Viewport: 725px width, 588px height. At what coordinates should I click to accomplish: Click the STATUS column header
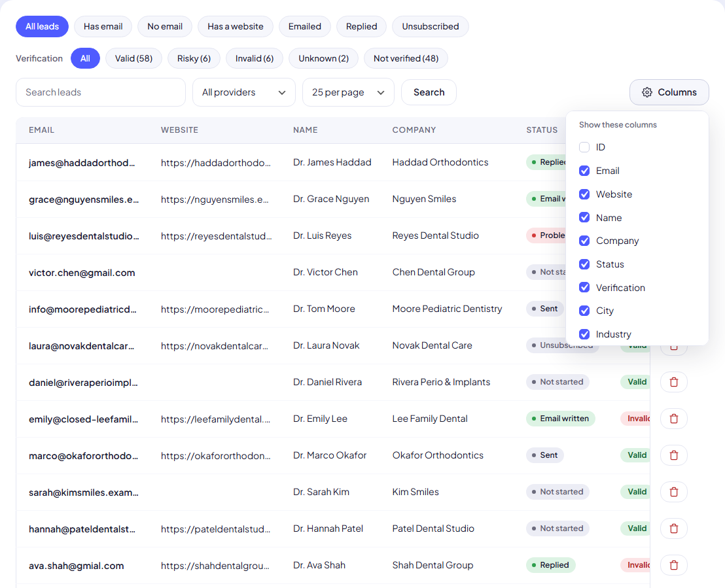(x=542, y=130)
